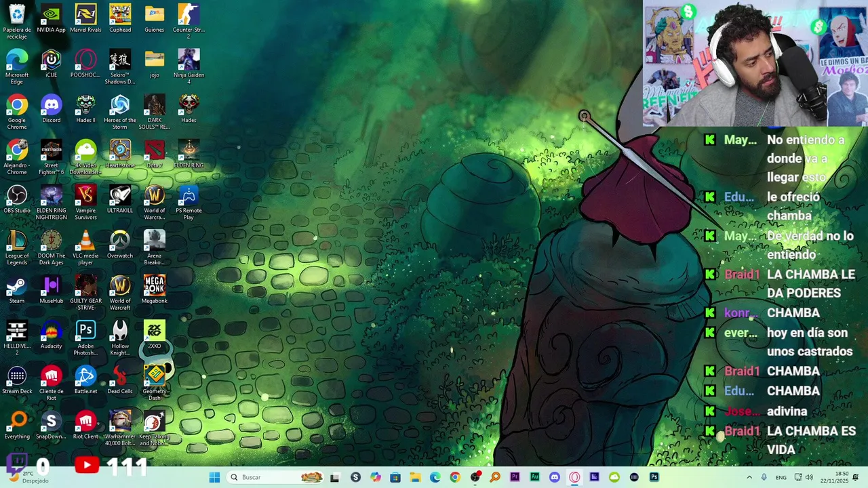Viewport: 868px width, 488px height.
Task: Select the Ninja Gaiden 4 icon
Action: point(189,67)
